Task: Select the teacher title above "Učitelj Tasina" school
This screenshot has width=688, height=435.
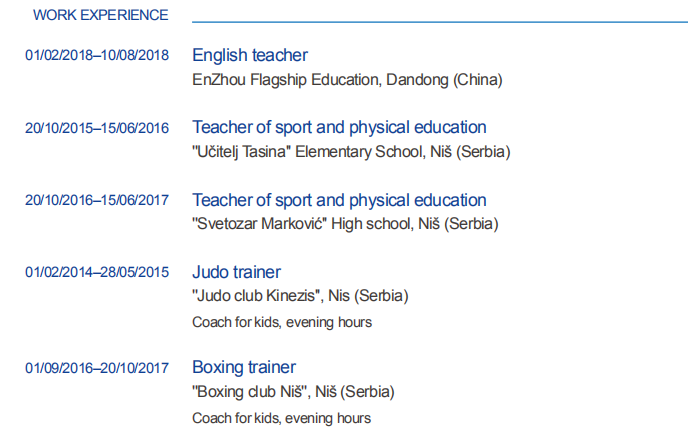Action: [339, 127]
